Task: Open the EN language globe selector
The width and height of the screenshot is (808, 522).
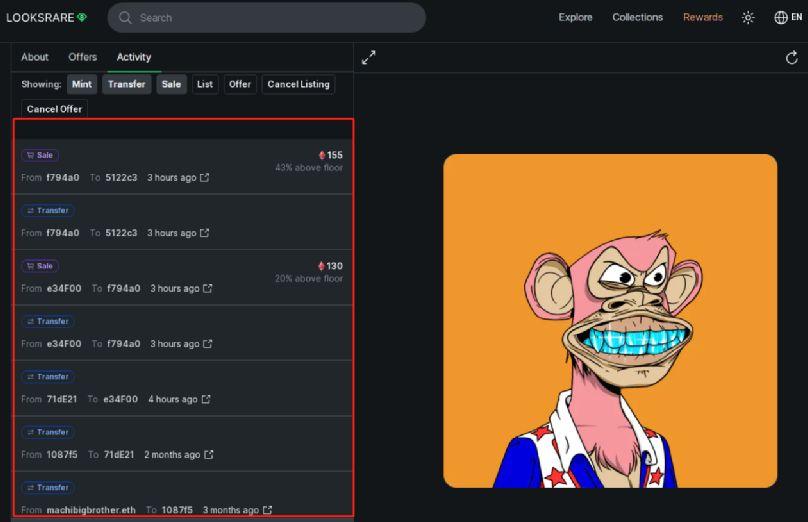Action: click(x=788, y=18)
